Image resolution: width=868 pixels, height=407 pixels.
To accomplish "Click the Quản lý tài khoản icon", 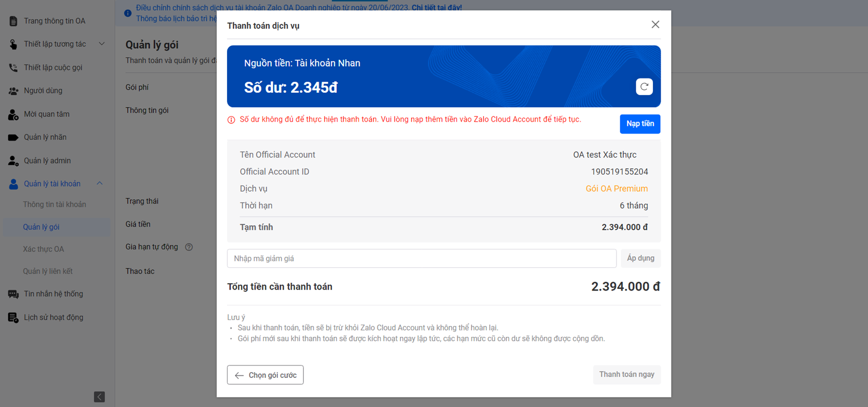I will coord(13,184).
